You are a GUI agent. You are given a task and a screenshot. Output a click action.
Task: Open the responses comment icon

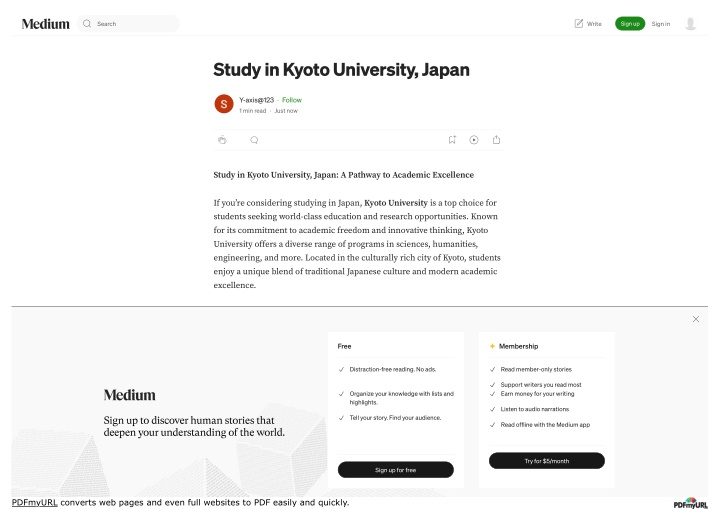click(x=254, y=140)
